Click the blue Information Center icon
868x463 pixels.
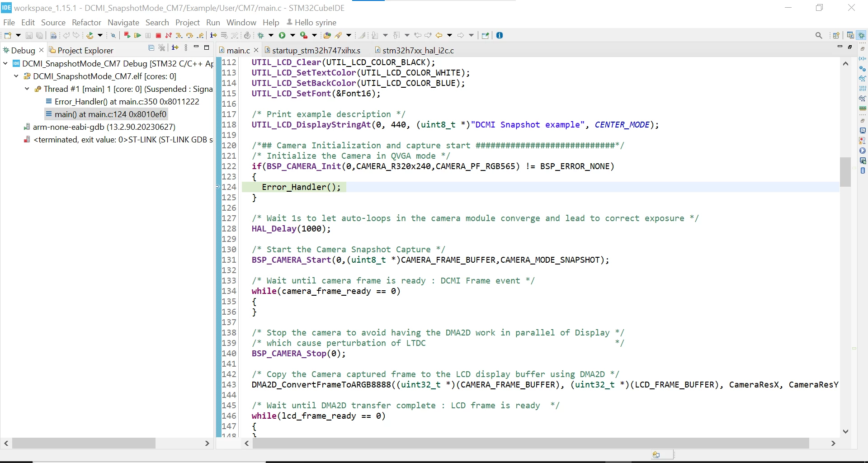click(500, 35)
